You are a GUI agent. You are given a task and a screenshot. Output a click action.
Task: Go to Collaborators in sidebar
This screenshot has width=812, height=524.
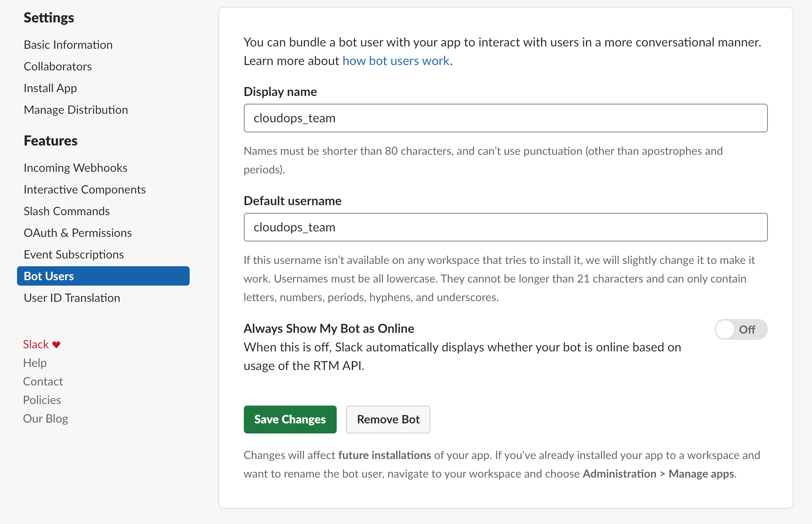[58, 67]
